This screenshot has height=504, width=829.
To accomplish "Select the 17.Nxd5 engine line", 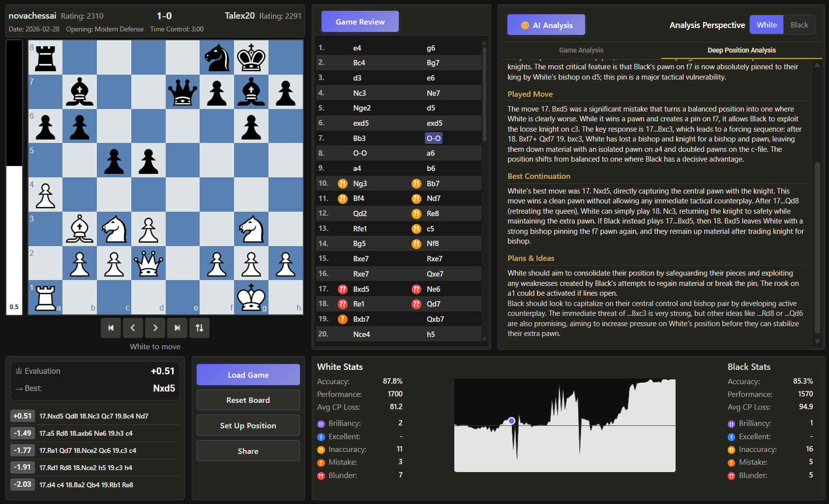I will click(94, 416).
